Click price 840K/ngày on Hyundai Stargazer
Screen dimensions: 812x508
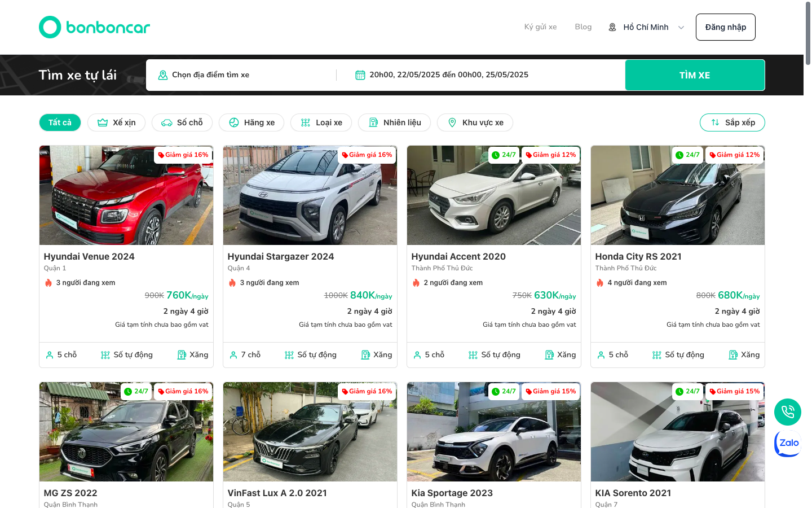(x=371, y=295)
